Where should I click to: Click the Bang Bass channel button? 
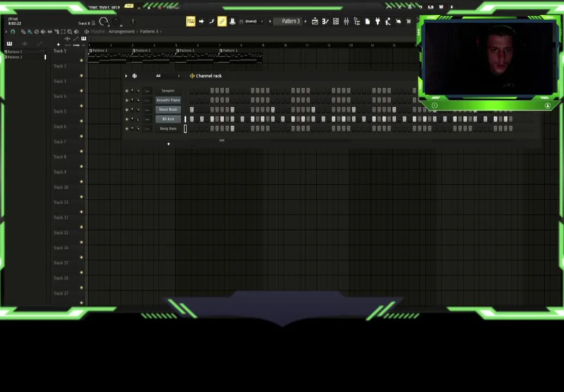point(168,128)
